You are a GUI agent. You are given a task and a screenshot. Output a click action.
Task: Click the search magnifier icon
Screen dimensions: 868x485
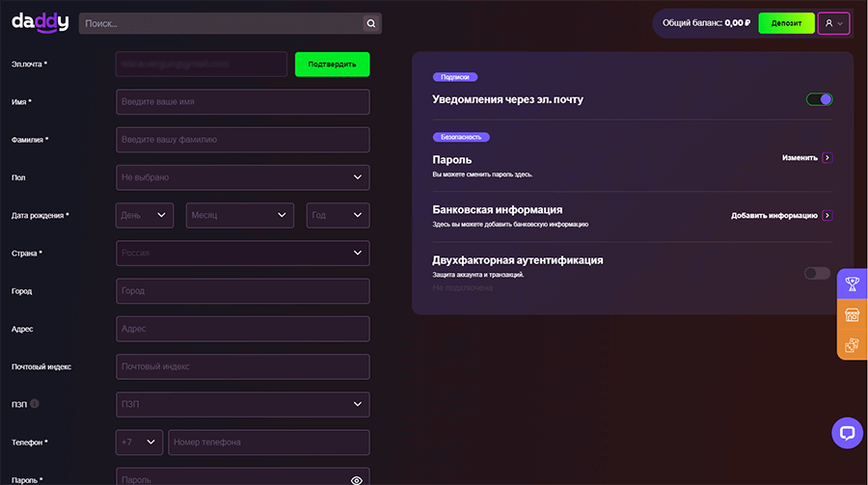(370, 23)
